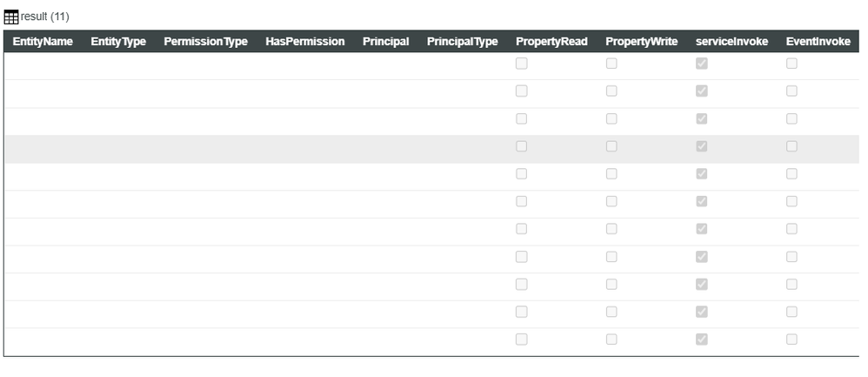The image size is (868, 377).
Task: Toggle PropertyWrite checkbox in last row
Action: 611,340
